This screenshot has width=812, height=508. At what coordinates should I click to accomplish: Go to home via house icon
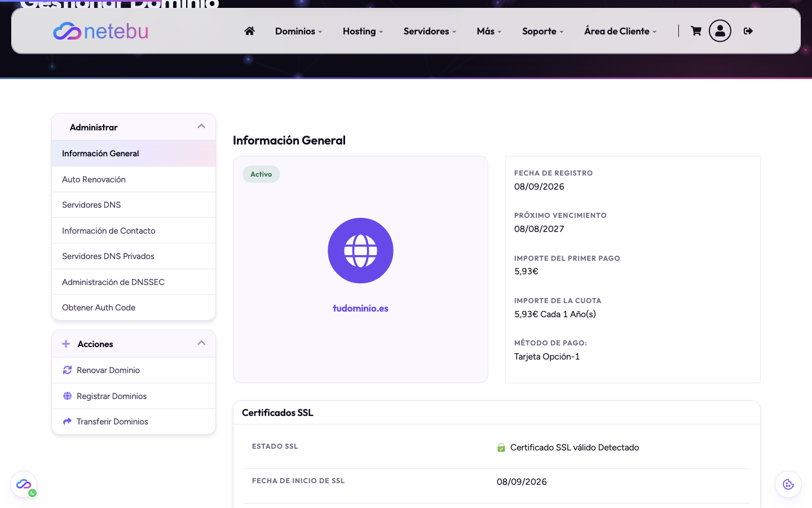[x=249, y=31]
